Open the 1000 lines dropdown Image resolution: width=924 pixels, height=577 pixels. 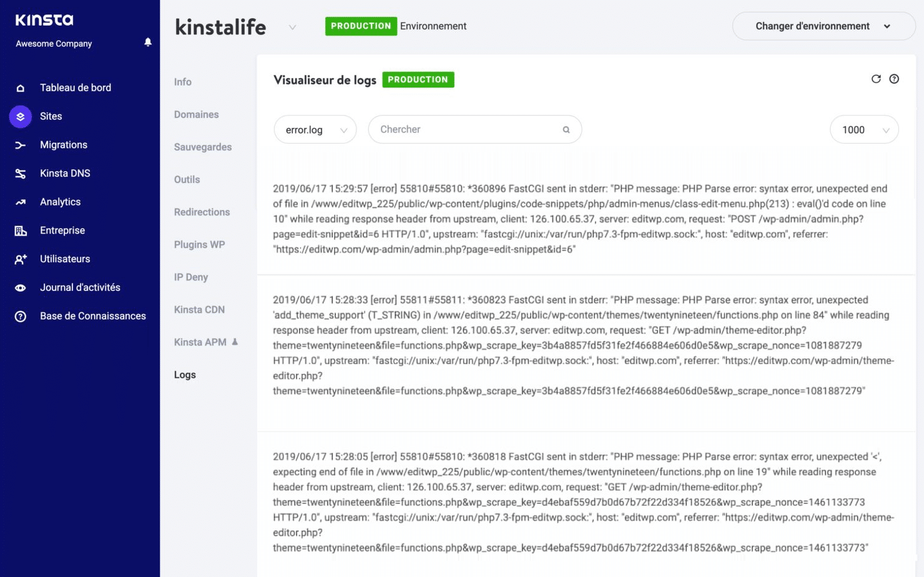point(864,130)
